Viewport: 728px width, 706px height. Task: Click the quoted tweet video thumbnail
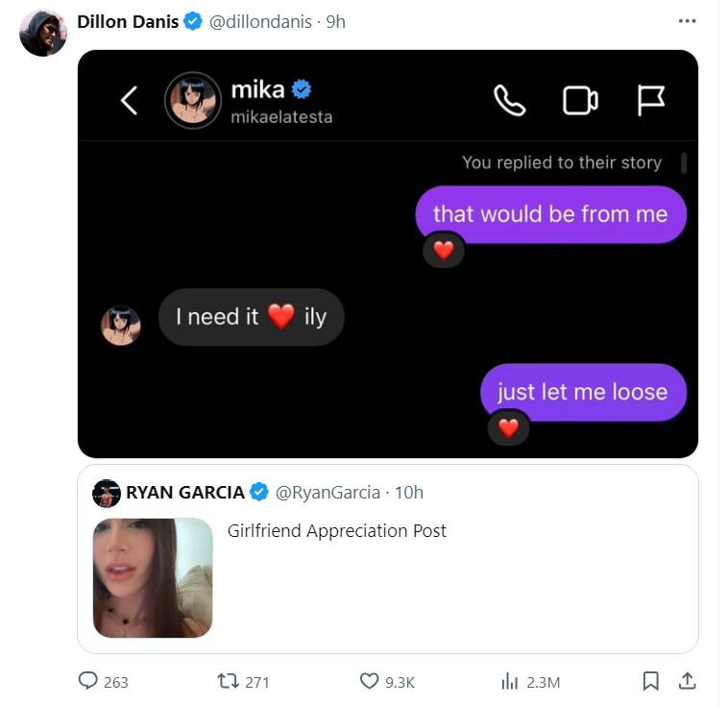click(x=153, y=577)
